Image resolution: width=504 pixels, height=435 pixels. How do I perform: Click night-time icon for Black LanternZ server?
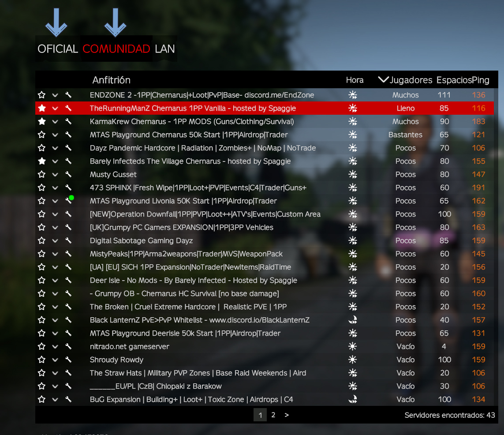pyautogui.click(x=353, y=320)
